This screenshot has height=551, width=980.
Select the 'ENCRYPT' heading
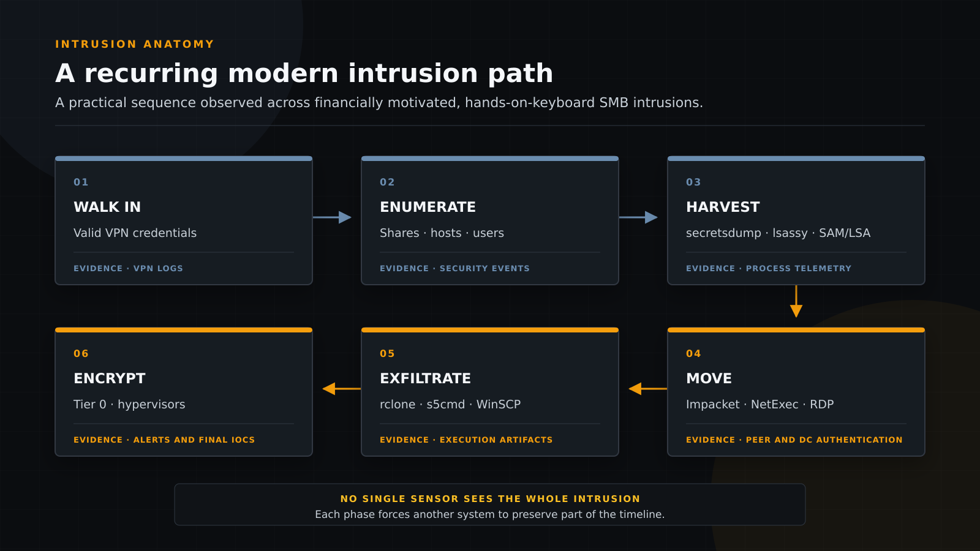pyautogui.click(x=110, y=378)
